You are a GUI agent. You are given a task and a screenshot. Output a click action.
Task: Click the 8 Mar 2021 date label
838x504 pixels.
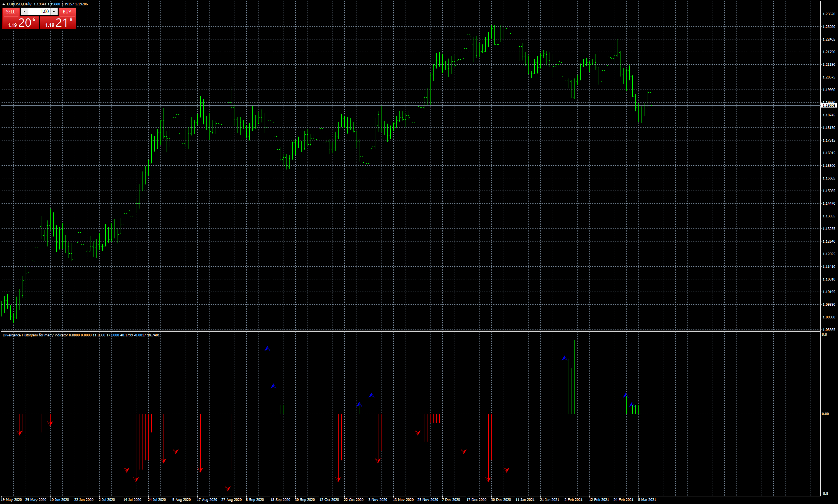click(647, 500)
